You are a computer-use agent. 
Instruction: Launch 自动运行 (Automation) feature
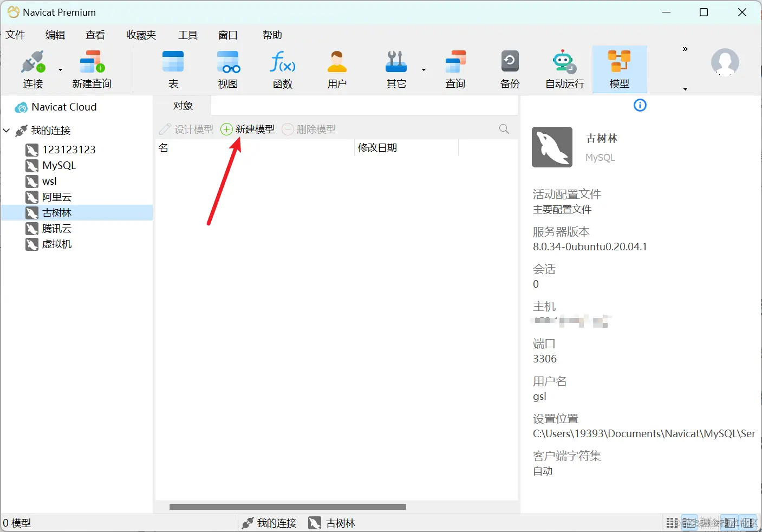563,69
